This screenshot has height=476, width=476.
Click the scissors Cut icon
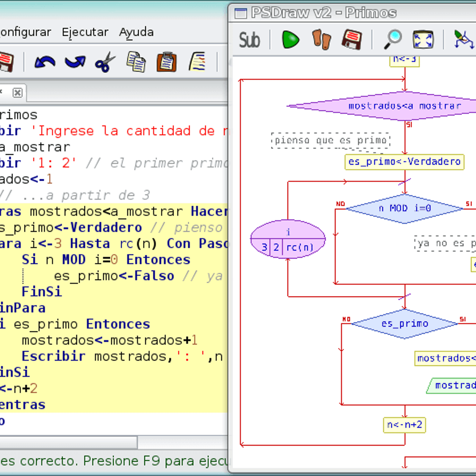(105, 62)
